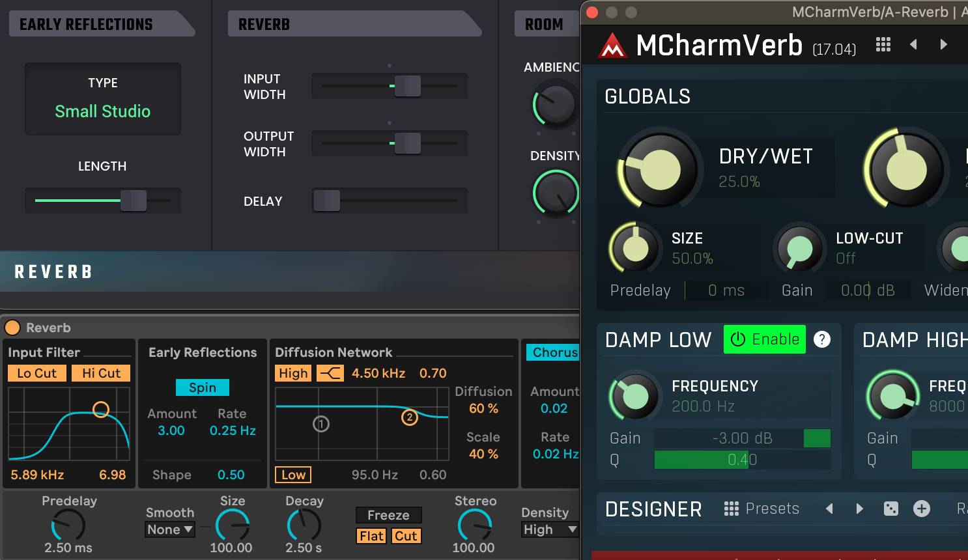Click the Damp Low Frequency knob

[x=635, y=395]
